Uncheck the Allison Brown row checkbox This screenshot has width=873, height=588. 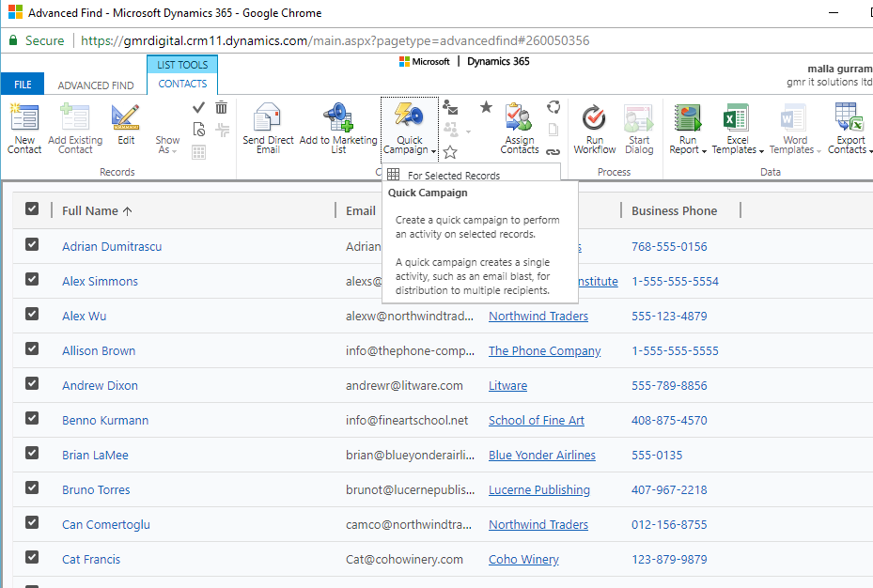click(x=32, y=348)
